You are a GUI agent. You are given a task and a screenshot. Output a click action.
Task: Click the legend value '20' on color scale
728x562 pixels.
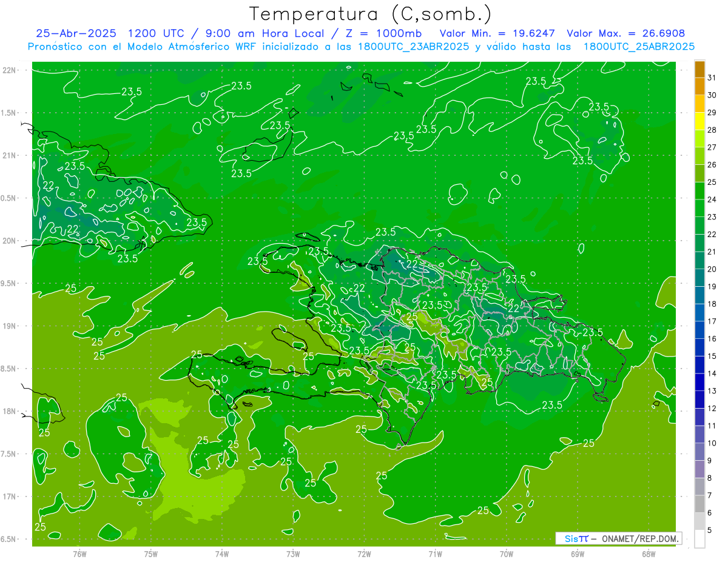coord(712,269)
